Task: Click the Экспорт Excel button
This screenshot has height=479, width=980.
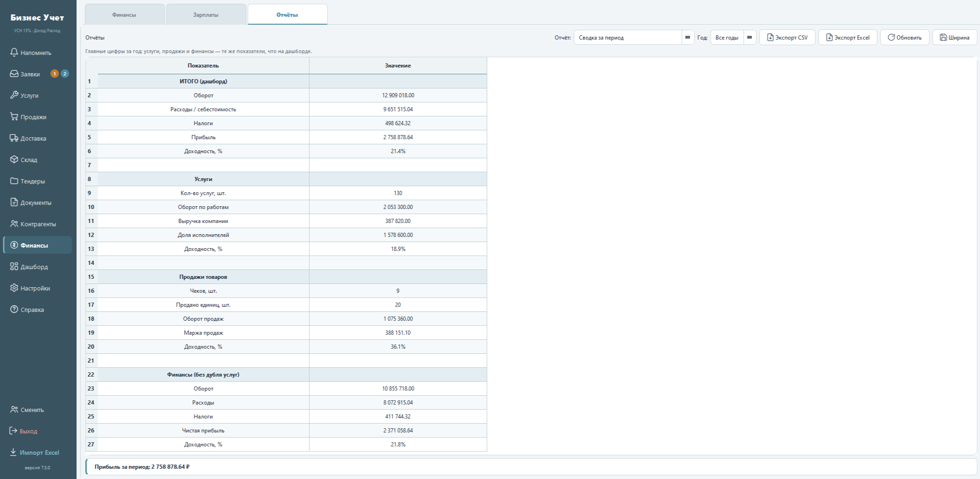Action: 847,37
